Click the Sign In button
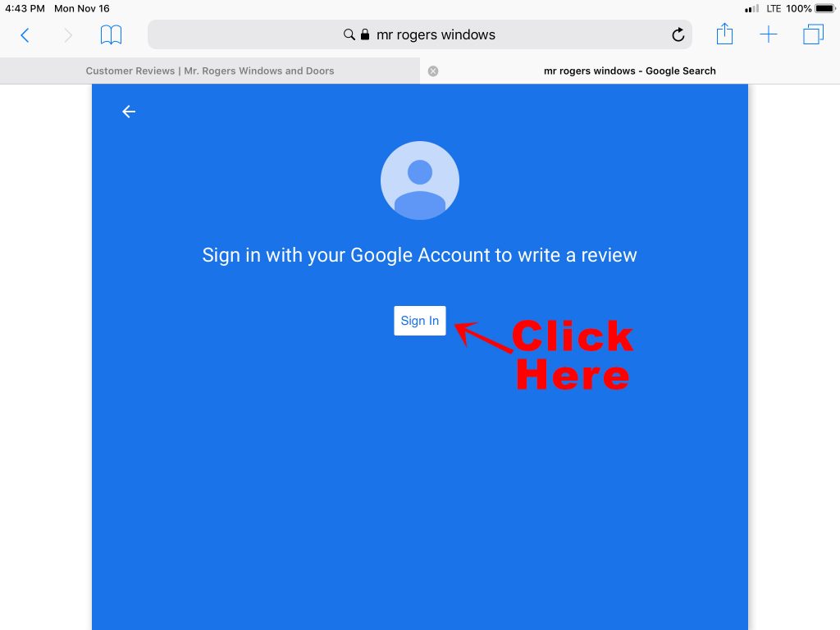The image size is (840, 630). pyautogui.click(x=419, y=321)
